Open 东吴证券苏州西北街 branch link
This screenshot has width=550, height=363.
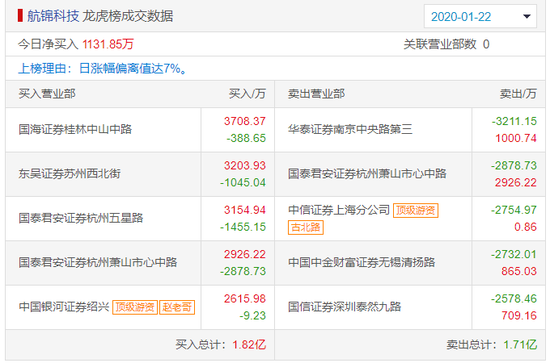point(69,174)
